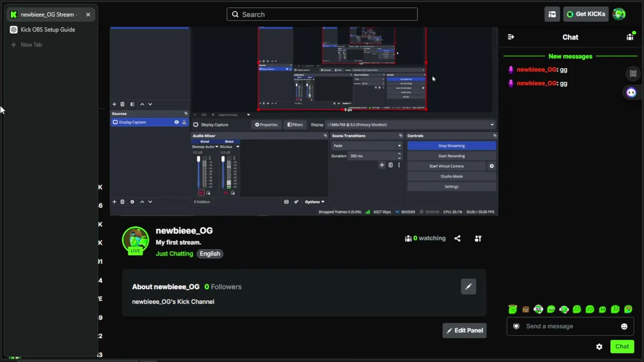The height and width of the screenshot is (362, 644).
Task: Delete selected source with trash icon in Sources
Action: (x=122, y=202)
